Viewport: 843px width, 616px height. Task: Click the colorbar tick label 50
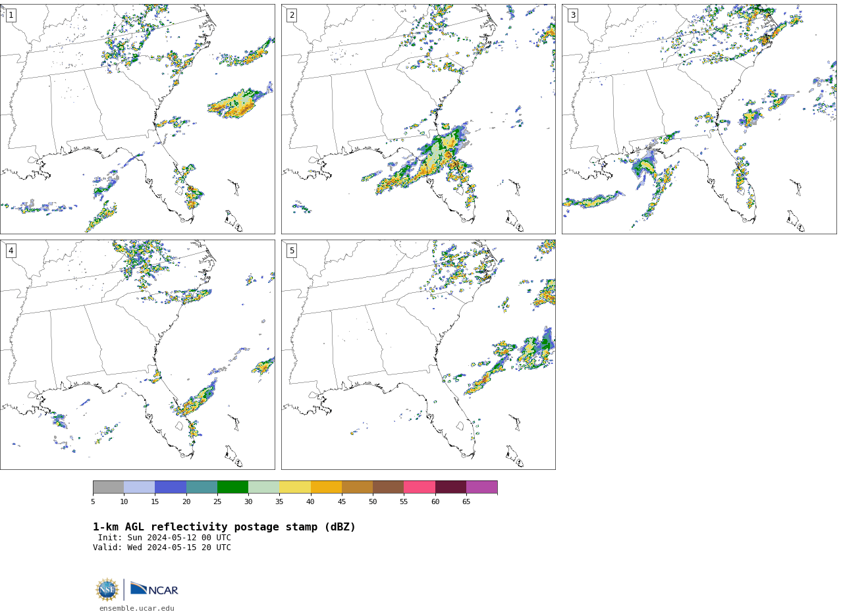[373, 502]
